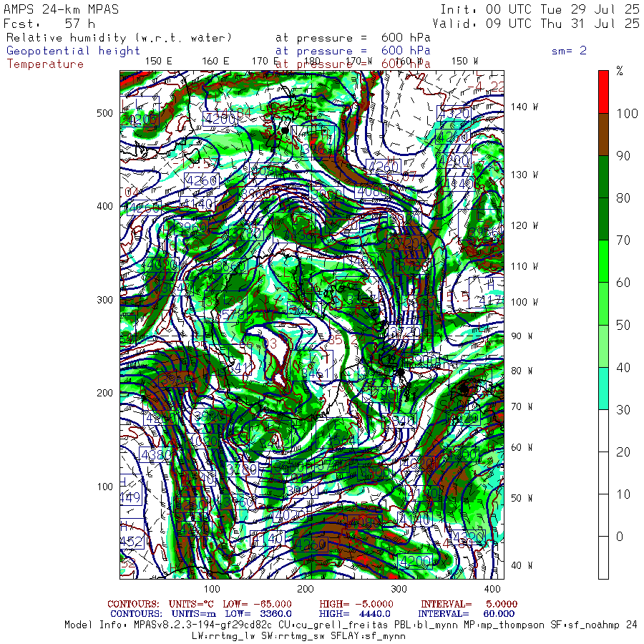Click the "90" colorbar tick label

point(623,156)
